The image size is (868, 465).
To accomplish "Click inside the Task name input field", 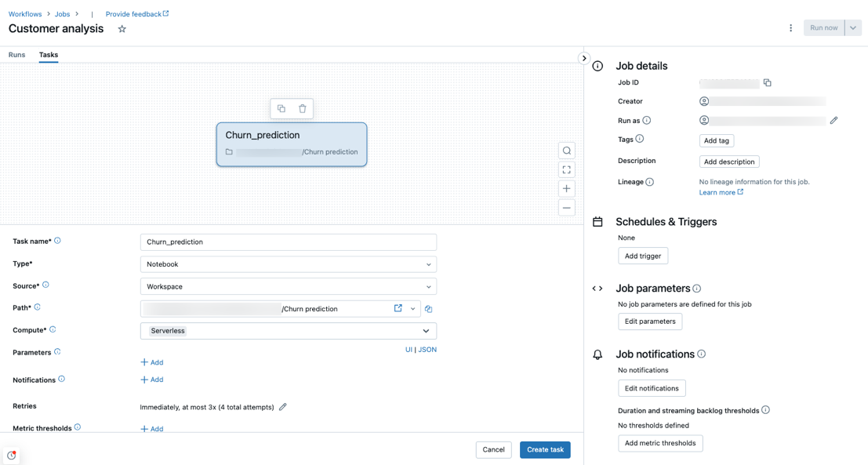I will 288,242.
